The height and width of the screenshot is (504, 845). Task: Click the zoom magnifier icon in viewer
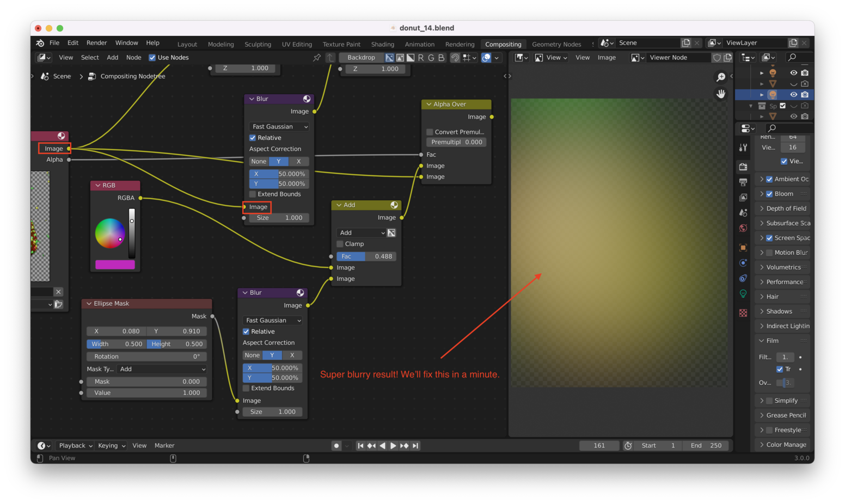(x=720, y=77)
